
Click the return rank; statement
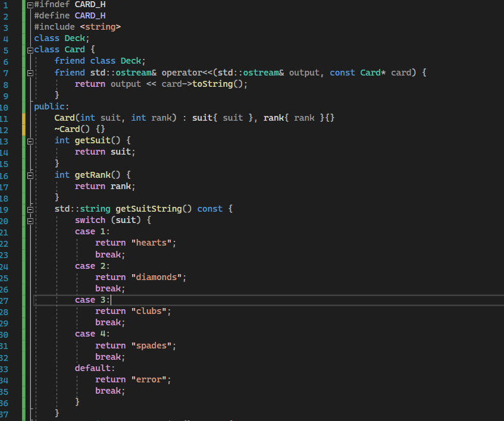(x=105, y=186)
